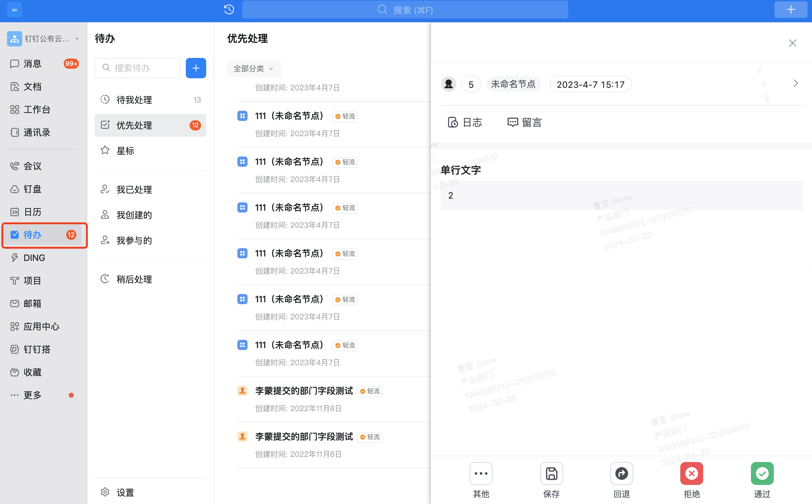This screenshot has height=504, width=812.
Task: Open 收藏 favorites in the sidebar
Action: (43, 372)
